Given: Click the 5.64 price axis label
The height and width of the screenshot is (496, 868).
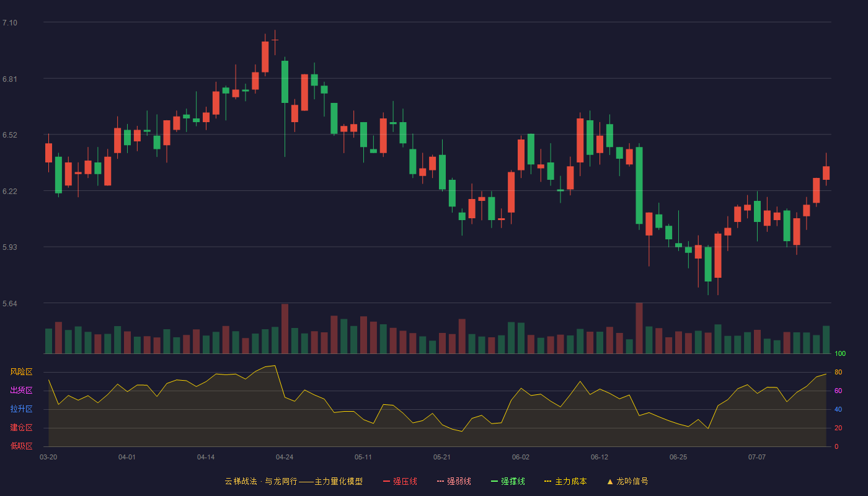Looking at the screenshot, I should [x=10, y=304].
